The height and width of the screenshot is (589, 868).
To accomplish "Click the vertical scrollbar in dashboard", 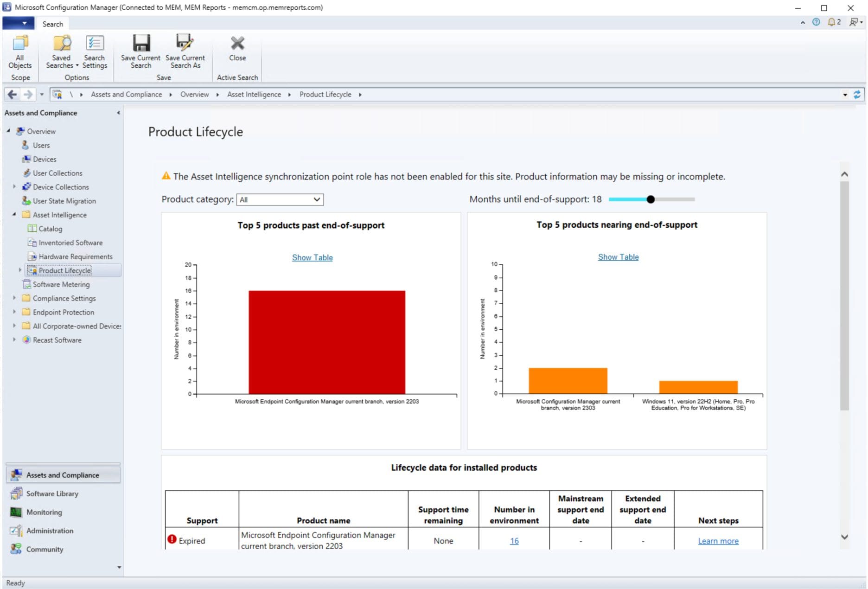I will point(844,295).
